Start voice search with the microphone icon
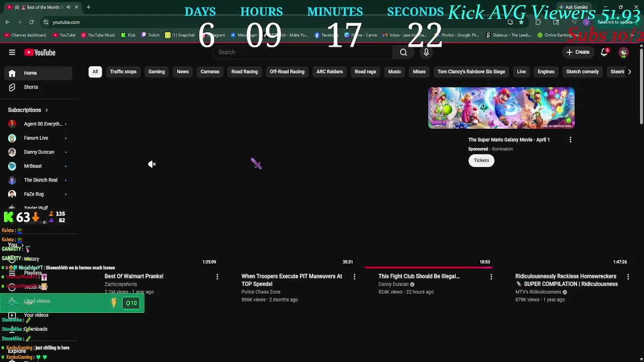 426,52
